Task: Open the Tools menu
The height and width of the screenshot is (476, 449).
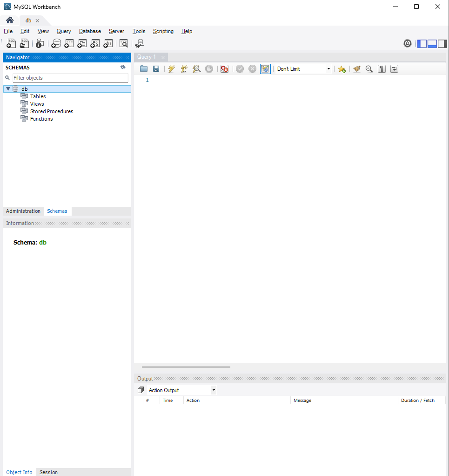Action: [139, 31]
